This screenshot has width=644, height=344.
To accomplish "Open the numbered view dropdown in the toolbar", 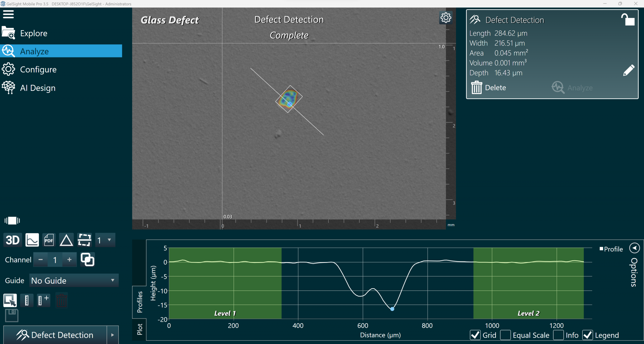I will pos(105,240).
